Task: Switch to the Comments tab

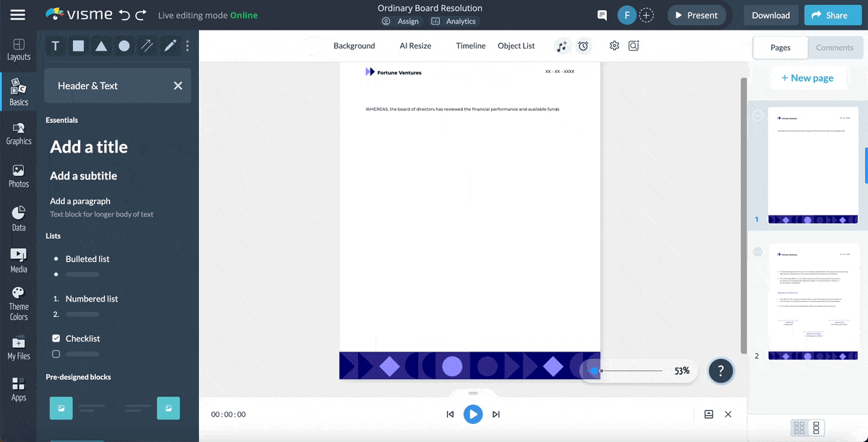Action: [835, 48]
